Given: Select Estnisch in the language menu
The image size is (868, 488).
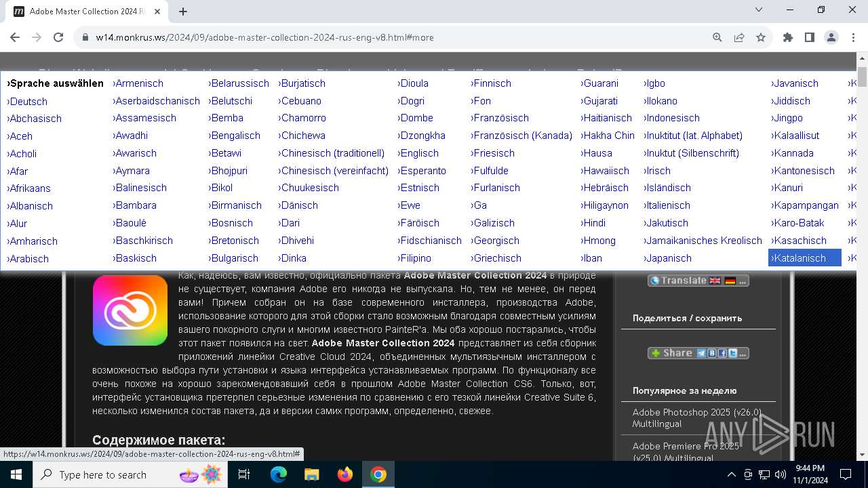Looking at the screenshot, I should pos(418,188).
